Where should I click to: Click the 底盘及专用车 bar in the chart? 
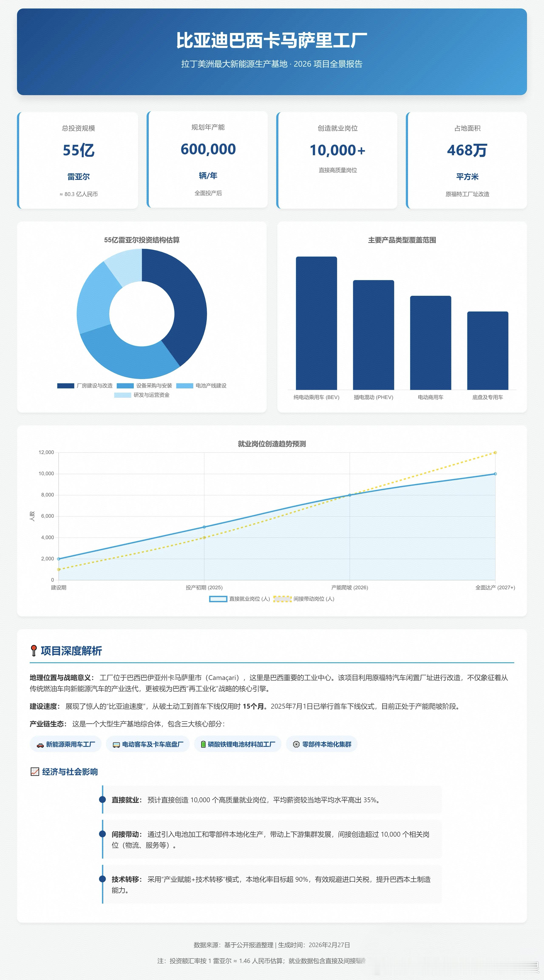pyautogui.click(x=487, y=351)
